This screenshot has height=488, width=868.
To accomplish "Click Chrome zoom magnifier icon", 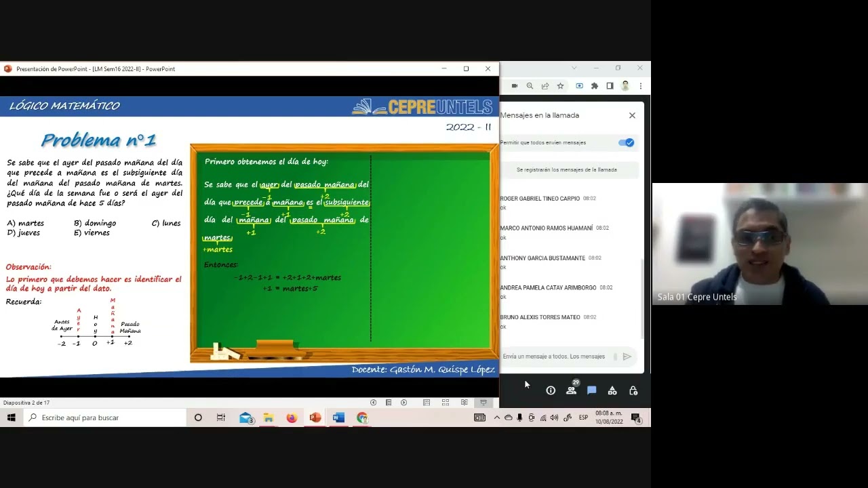I will point(530,86).
